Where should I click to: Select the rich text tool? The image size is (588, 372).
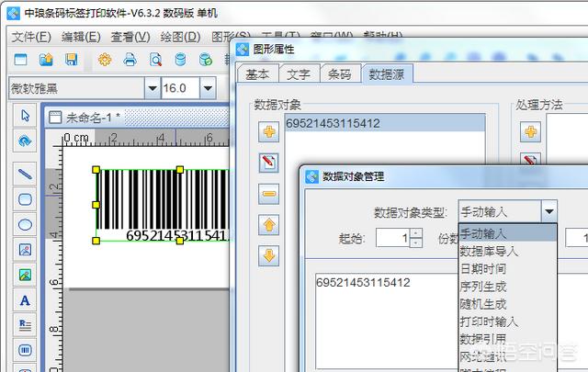(x=25, y=325)
